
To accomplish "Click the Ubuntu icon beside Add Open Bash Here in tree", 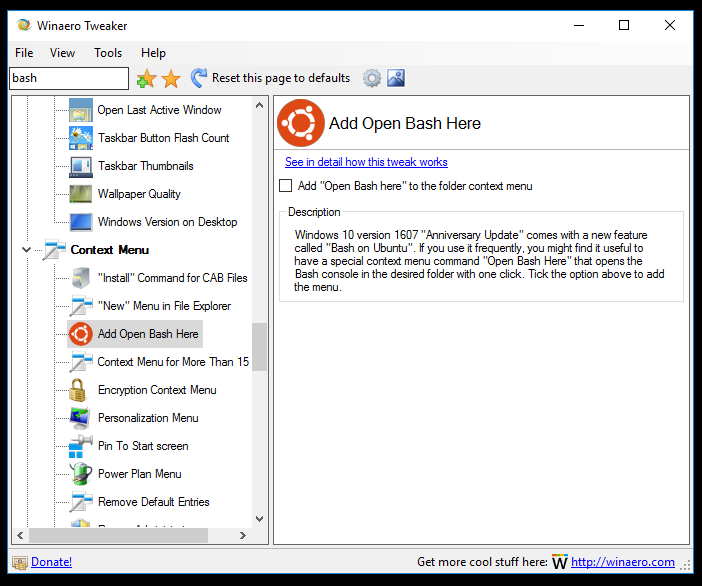I will (x=81, y=334).
